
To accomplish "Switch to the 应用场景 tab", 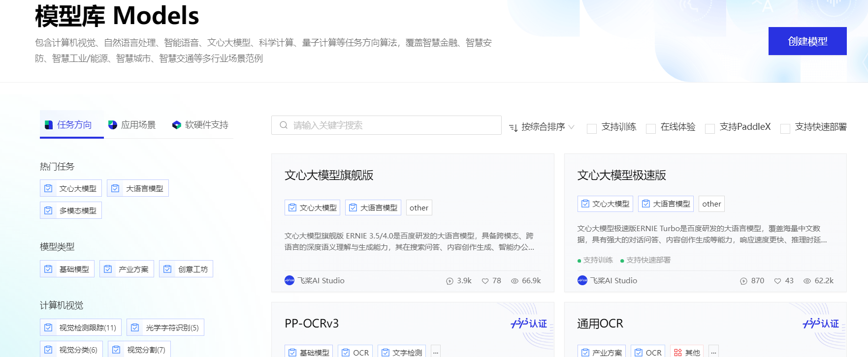I will pos(132,125).
